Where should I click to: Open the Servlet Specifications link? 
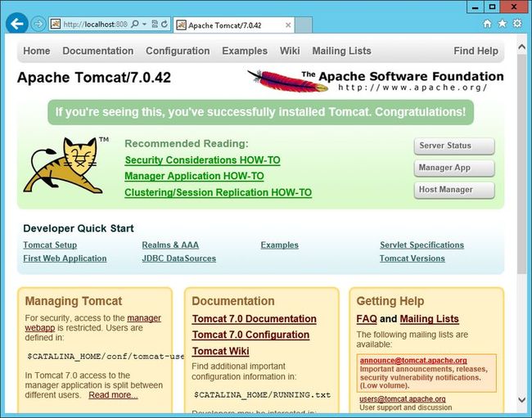422,245
